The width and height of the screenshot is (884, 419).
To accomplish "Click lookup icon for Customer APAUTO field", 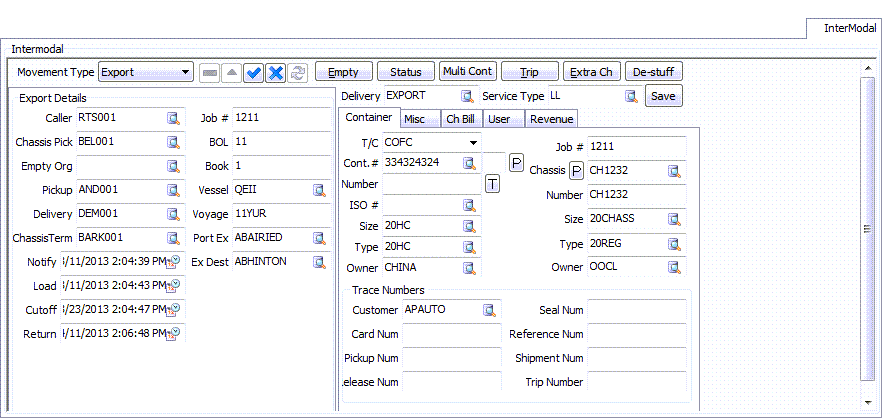I will click(x=490, y=310).
